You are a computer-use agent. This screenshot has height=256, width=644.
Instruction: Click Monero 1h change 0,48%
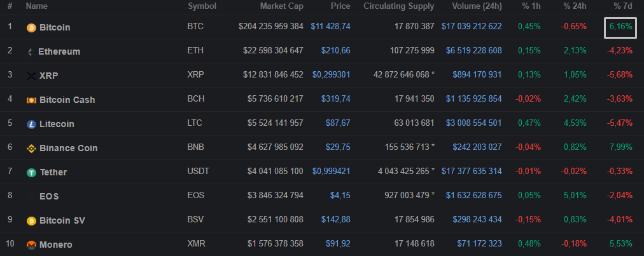[x=529, y=244]
